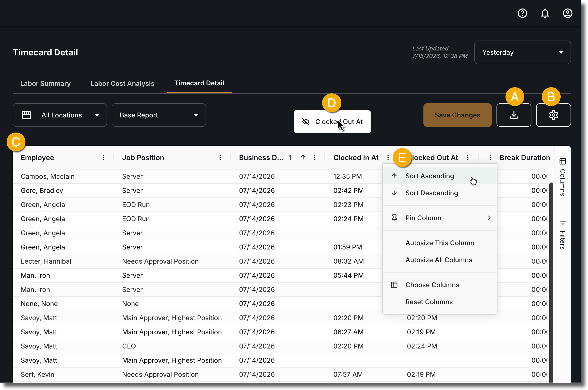Click the Filters funnel icon

pos(563,223)
